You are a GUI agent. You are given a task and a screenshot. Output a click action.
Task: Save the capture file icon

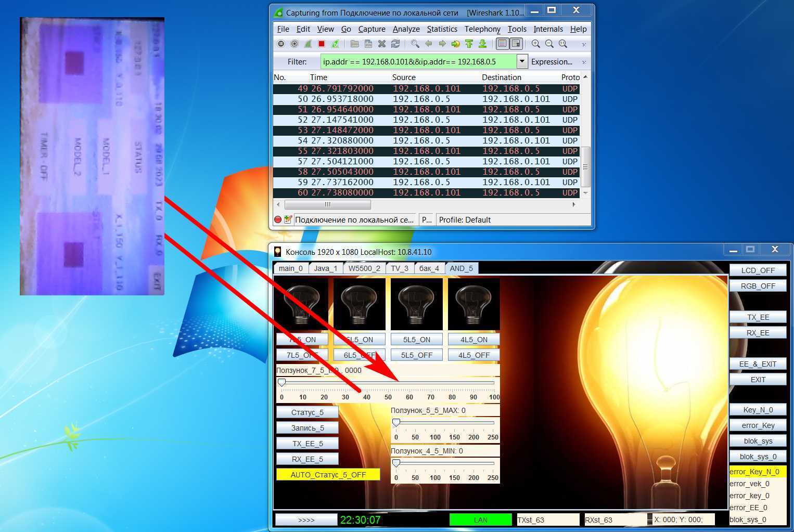click(x=368, y=44)
